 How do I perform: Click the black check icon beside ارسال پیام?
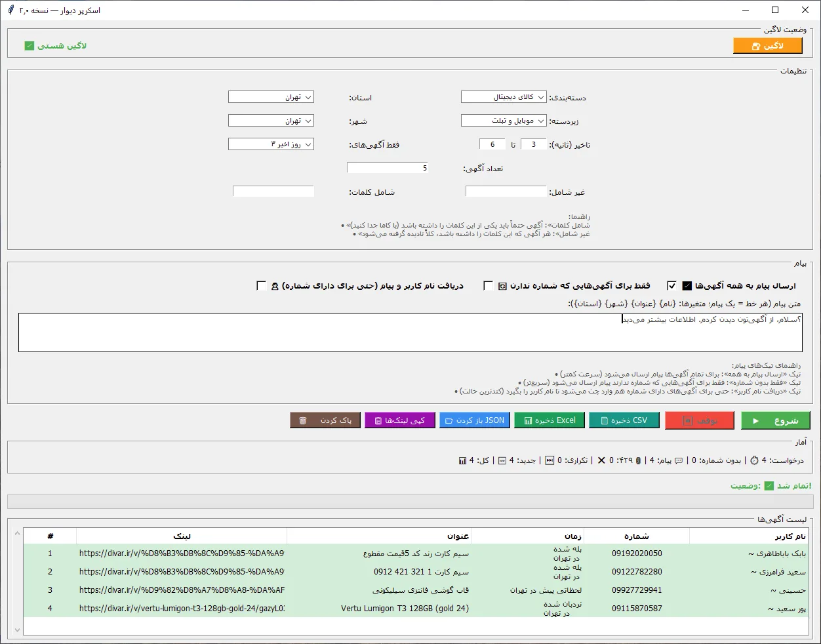click(x=687, y=286)
